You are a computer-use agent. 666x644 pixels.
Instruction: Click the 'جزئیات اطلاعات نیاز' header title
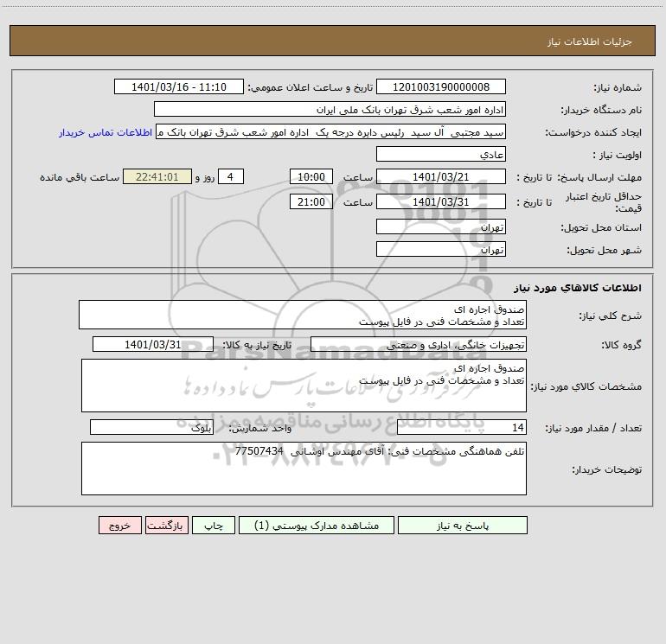[590, 41]
